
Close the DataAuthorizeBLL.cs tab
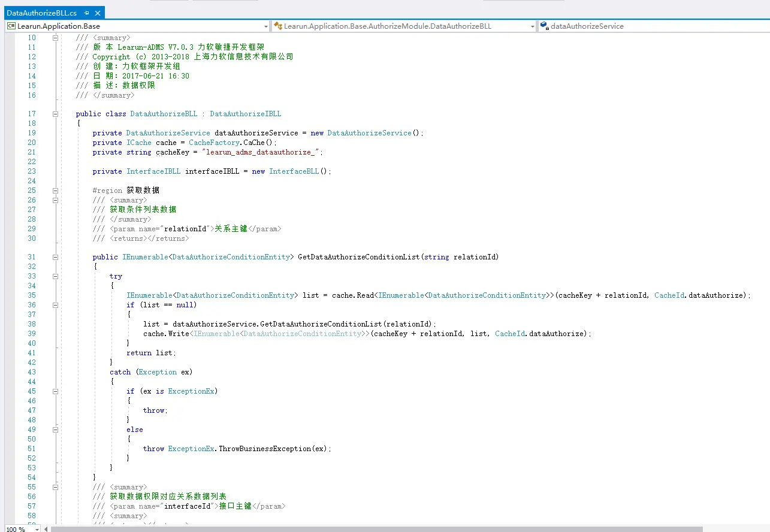coord(98,13)
